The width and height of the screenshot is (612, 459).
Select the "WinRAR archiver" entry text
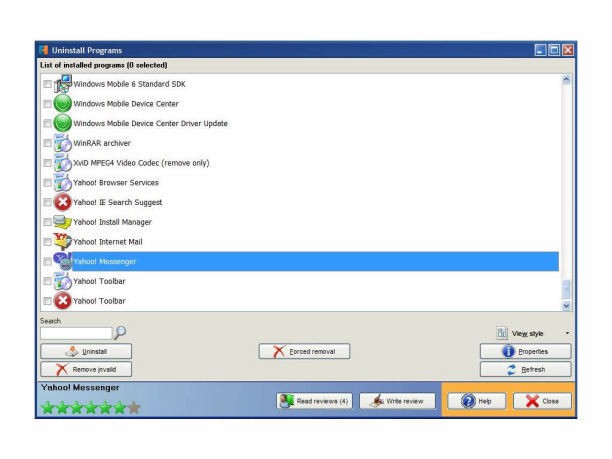[x=102, y=143]
